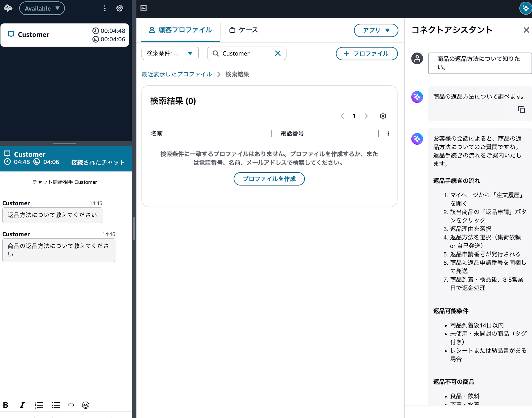Open the emoji picker in chat composer

click(85, 405)
